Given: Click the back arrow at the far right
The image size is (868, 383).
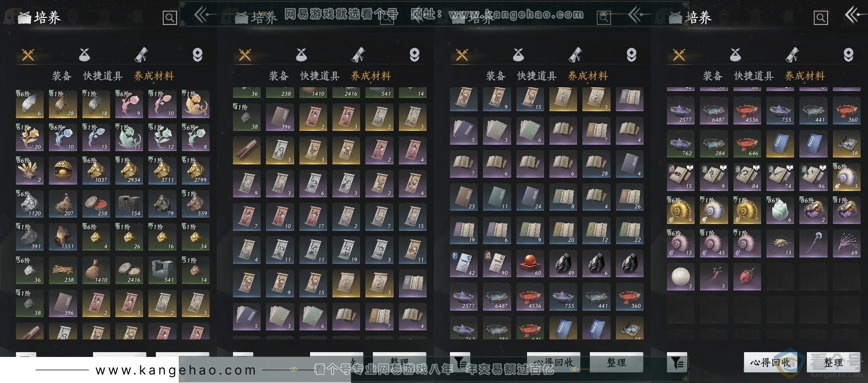Looking at the screenshot, I should pos(855,14).
